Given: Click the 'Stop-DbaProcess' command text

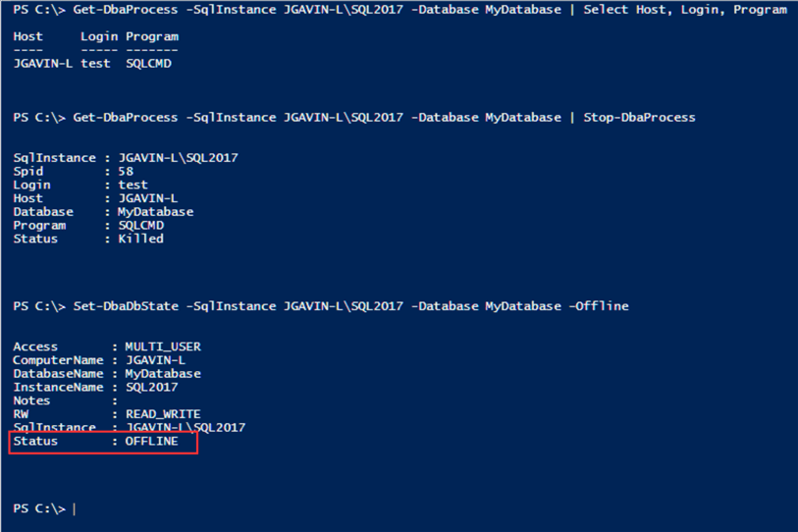Looking at the screenshot, I should click(639, 118).
